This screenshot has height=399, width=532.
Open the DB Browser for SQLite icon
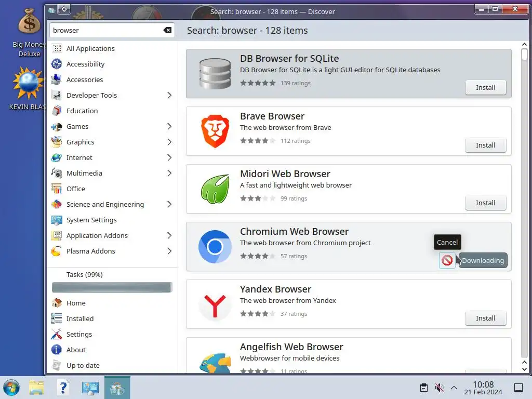point(215,74)
